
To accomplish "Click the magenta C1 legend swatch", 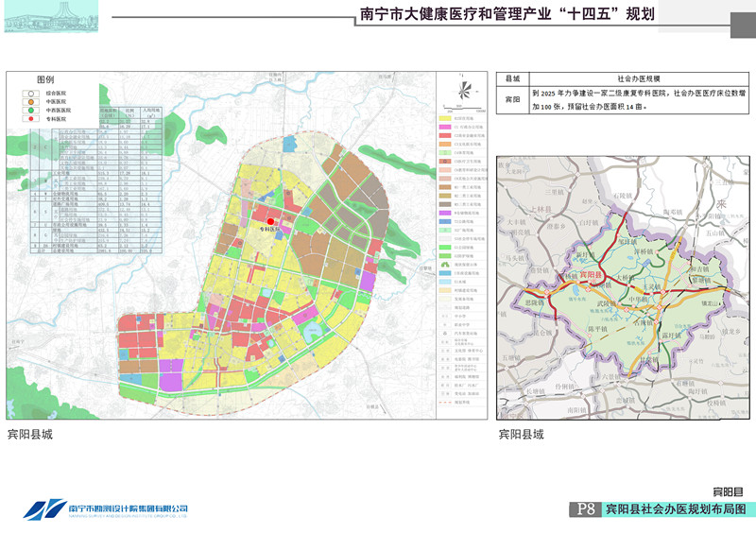I will [444, 127].
